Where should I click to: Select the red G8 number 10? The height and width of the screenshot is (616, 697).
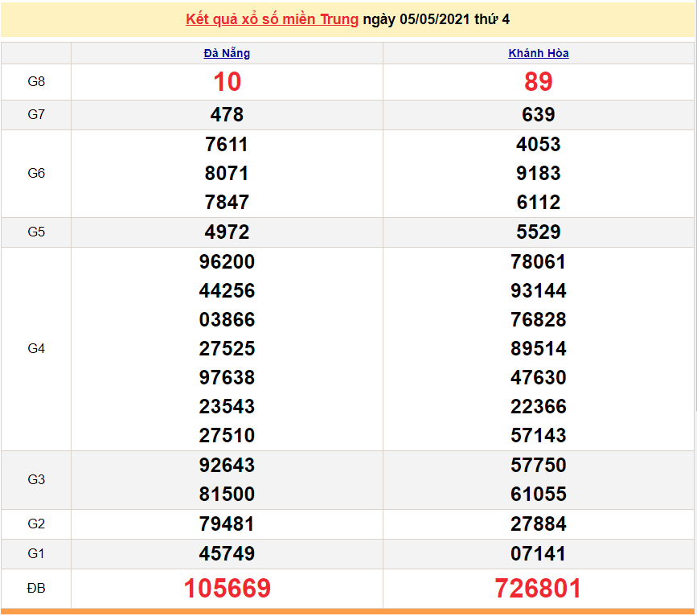point(227,82)
